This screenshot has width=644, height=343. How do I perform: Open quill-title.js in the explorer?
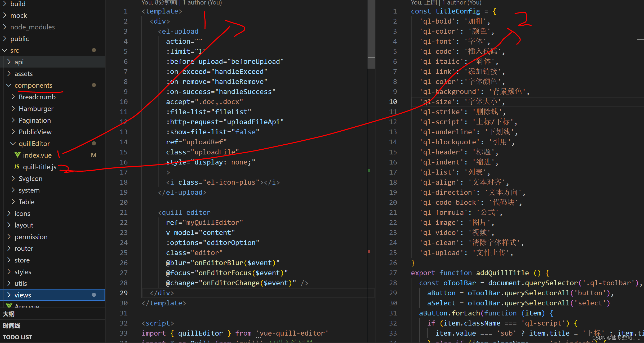click(39, 167)
